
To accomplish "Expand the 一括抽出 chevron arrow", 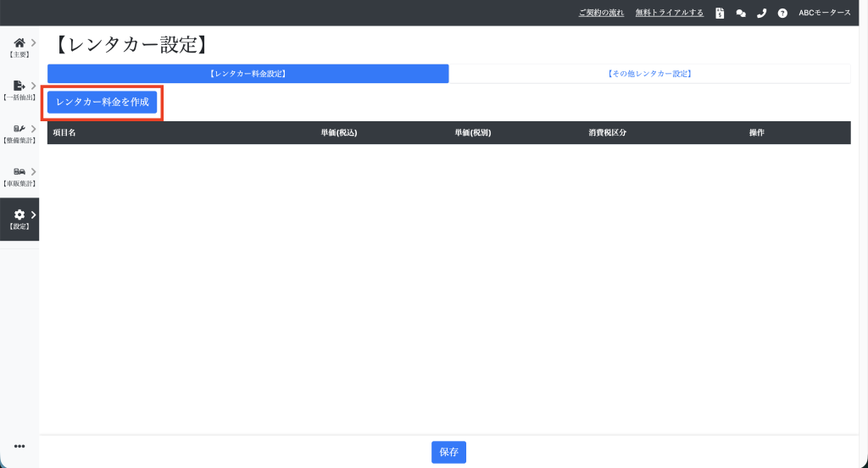I will click(33, 86).
